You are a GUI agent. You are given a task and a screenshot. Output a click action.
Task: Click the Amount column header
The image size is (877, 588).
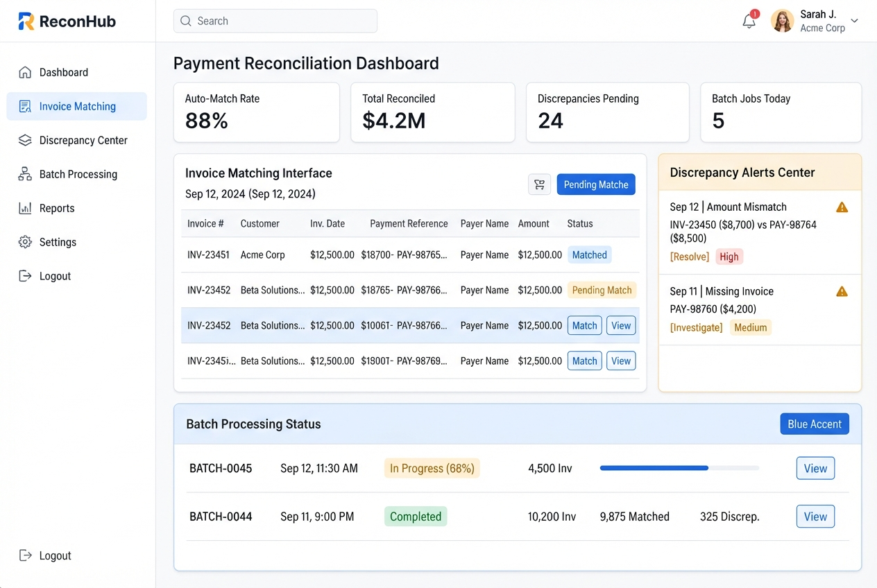point(534,224)
